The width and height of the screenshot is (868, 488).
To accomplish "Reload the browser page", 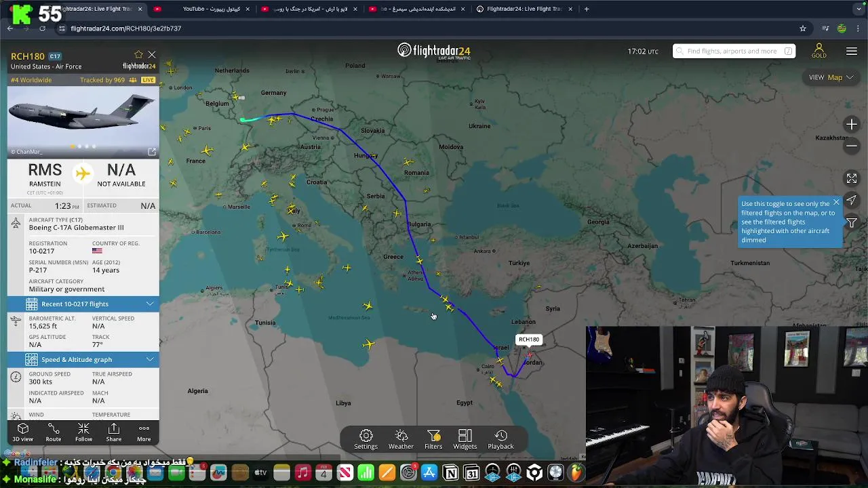I will tap(42, 28).
